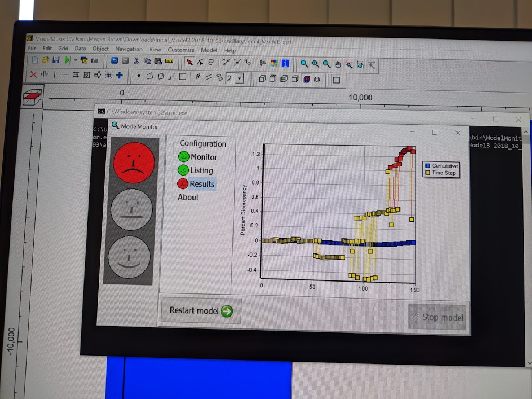Image resolution: width=532 pixels, height=399 pixels.
Task: Click the blue plus icon in second toolbar
Action: pyautogui.click(x=119, y=75)
